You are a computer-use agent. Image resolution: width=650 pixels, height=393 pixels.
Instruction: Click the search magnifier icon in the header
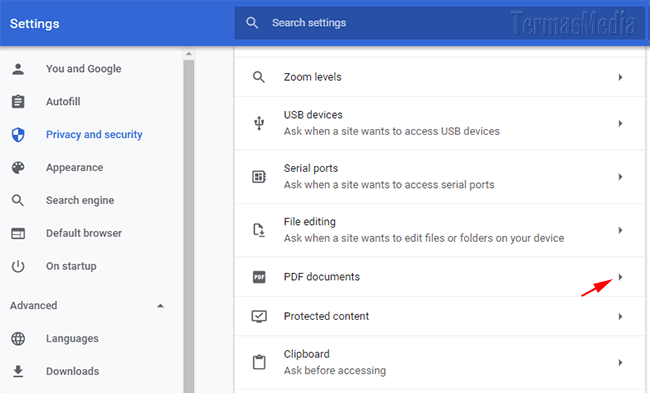pos(252,23)
